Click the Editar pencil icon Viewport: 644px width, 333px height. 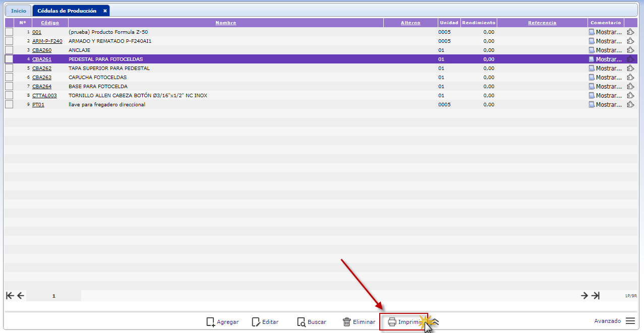pos(256,322)
